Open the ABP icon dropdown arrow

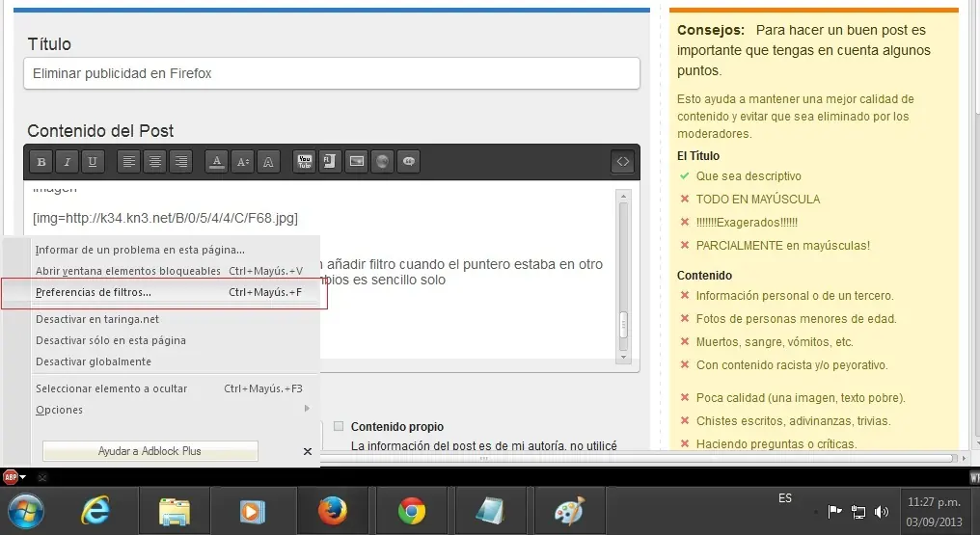coord(23,477)
